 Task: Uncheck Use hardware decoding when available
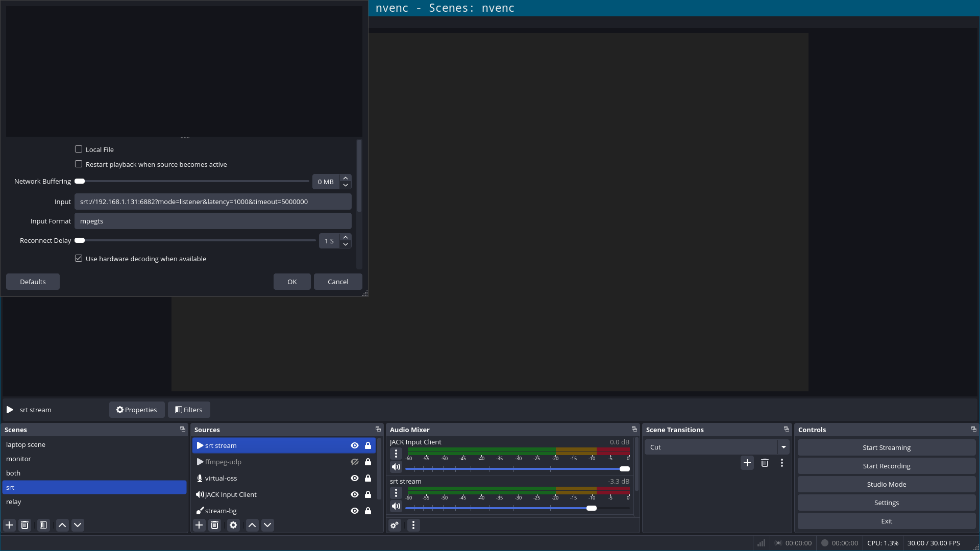pos(79,259)
